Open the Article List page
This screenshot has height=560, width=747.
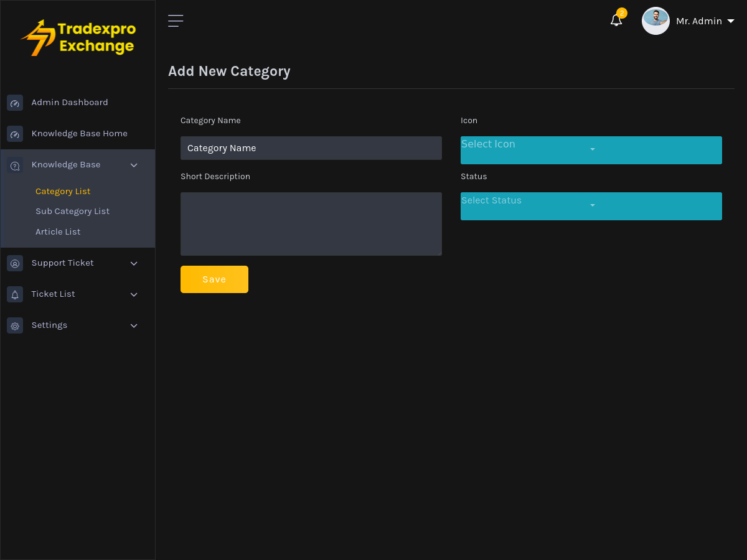coord(58,231)
